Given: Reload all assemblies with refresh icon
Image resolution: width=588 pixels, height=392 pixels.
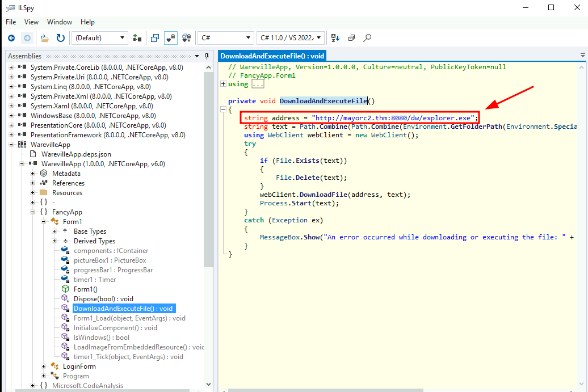Looking at the screenshot, I should (60, 38).
